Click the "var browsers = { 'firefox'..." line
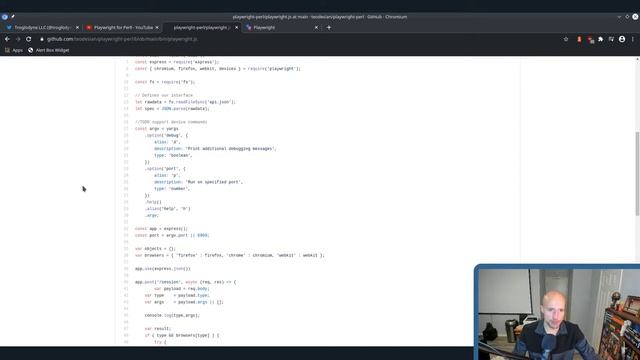Viewport: 640px width, 360px height. (230, 255)
